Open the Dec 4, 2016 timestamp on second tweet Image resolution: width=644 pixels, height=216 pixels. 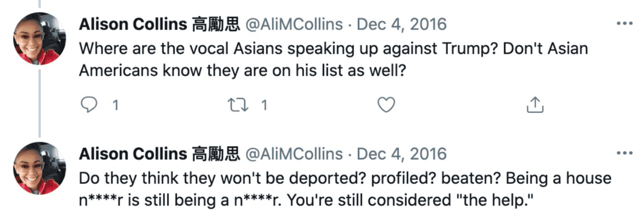(401, 154)
